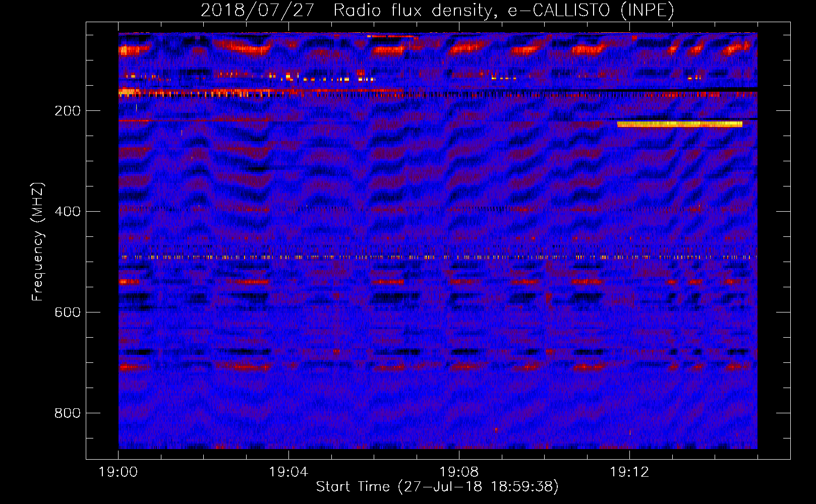Click the 200 frequency axis label

[68, 111]
